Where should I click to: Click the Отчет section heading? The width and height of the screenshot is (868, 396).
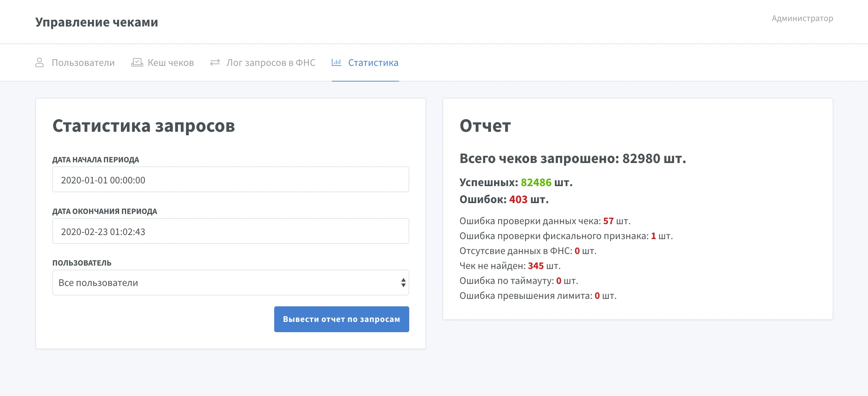(485, 126)
